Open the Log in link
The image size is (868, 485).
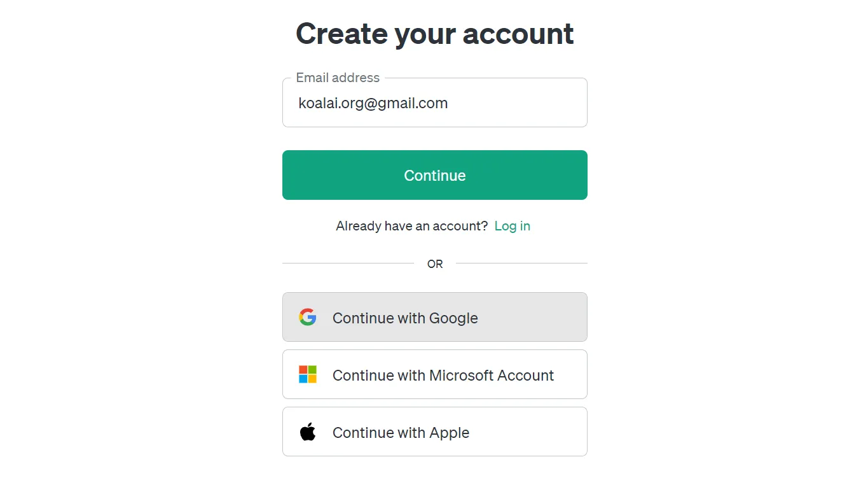[x=513, y=226]
